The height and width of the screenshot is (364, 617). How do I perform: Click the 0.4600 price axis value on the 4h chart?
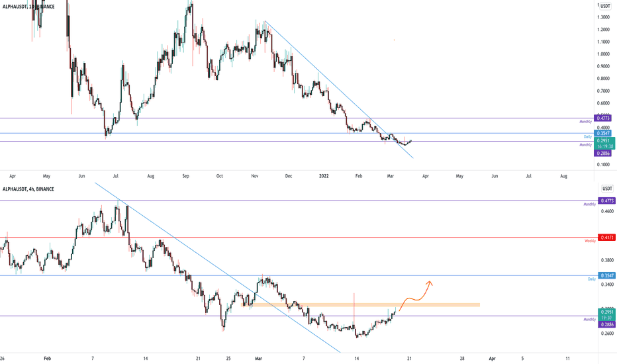tap(607, 212)
